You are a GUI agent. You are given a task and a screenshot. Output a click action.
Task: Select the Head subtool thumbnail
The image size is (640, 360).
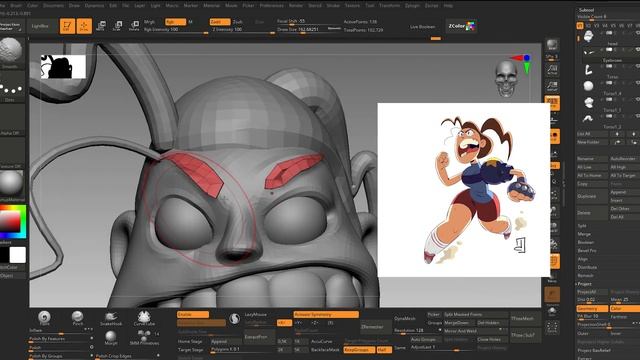588,36
